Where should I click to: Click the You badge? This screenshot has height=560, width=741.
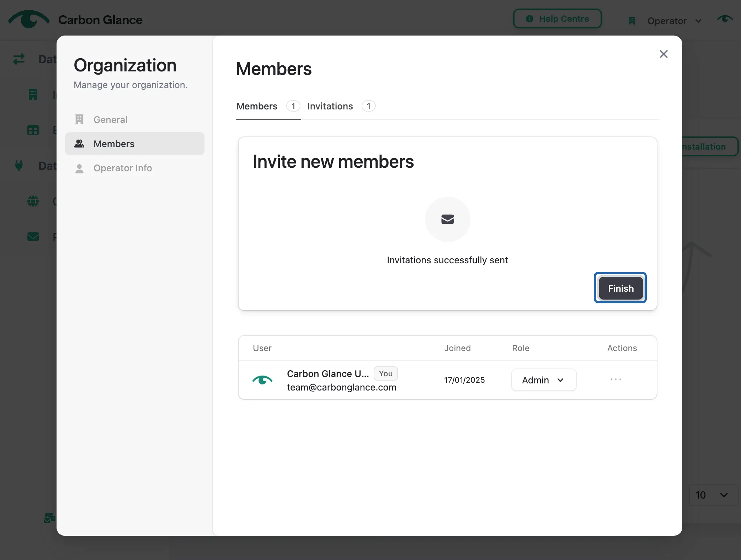pyautogui.click(x=385, y=373)
